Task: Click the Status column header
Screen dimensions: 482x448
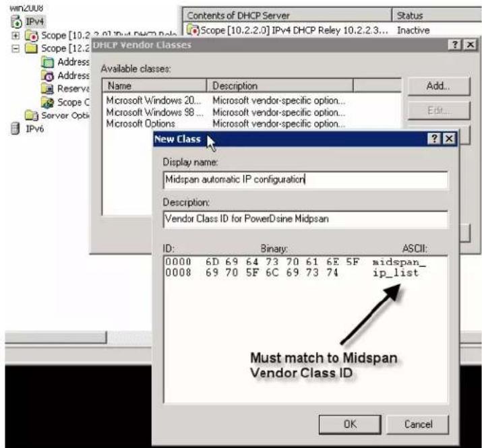Action: [437, 15]
